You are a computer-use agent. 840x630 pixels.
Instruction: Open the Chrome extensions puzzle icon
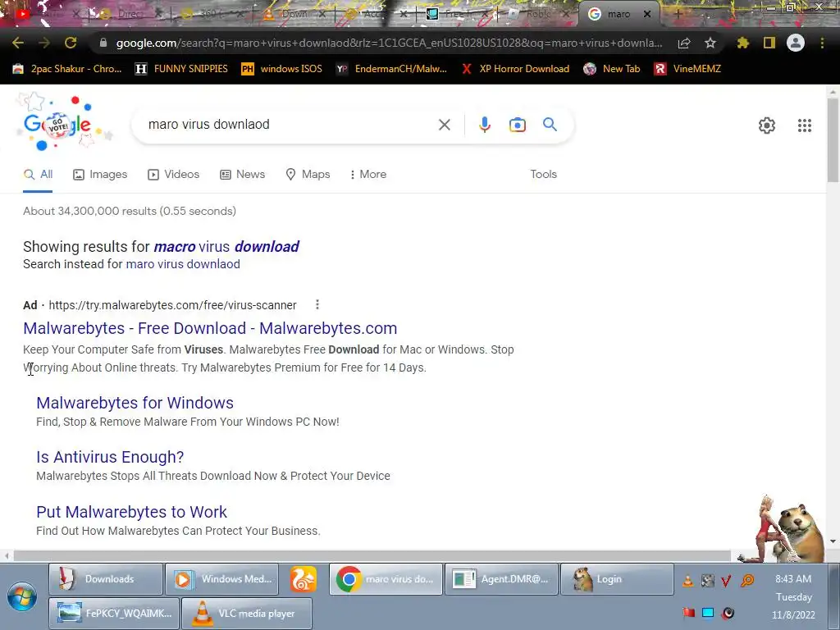[x=742, y=43]
